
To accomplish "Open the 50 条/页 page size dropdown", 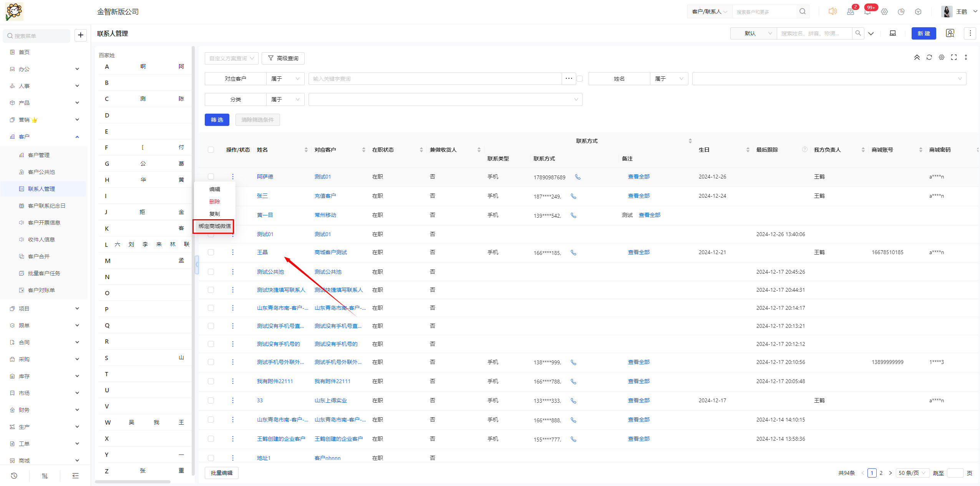I will pos(912,473).
